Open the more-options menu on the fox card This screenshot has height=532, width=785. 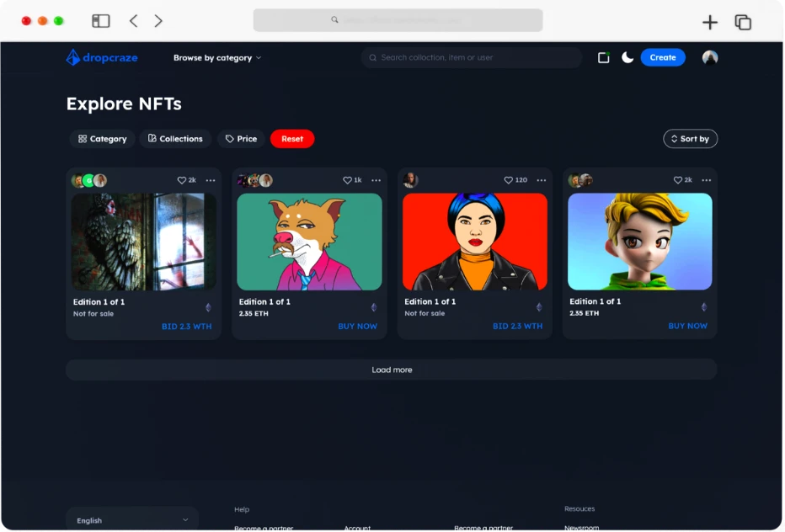click(376, 180)
